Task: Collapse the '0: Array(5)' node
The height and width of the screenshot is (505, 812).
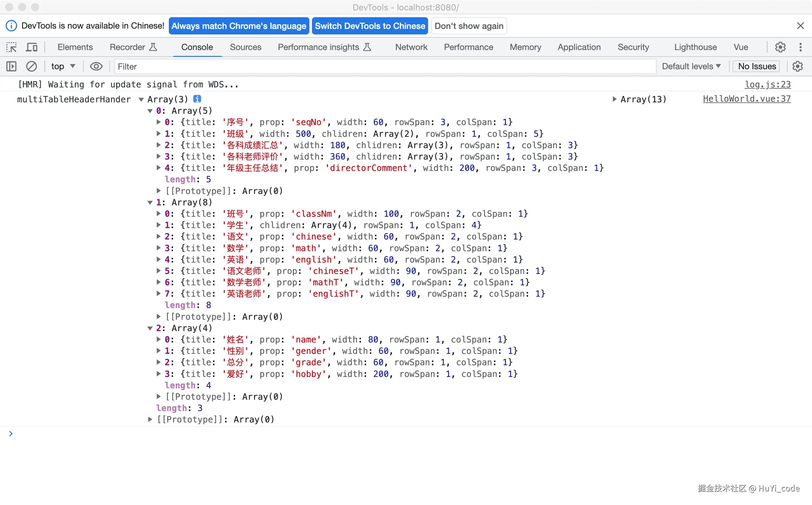Action: point(150,110)
